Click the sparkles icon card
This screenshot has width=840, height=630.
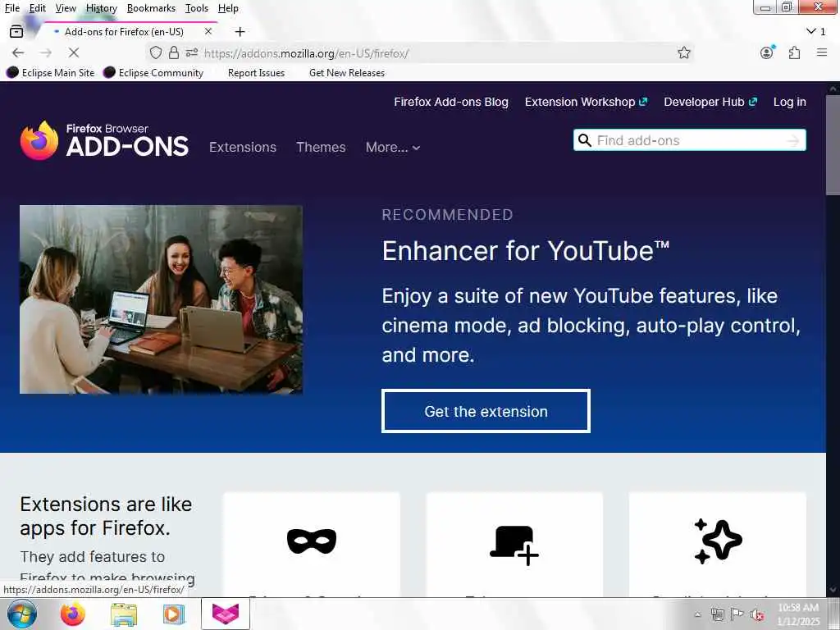[x=717, y=544]
